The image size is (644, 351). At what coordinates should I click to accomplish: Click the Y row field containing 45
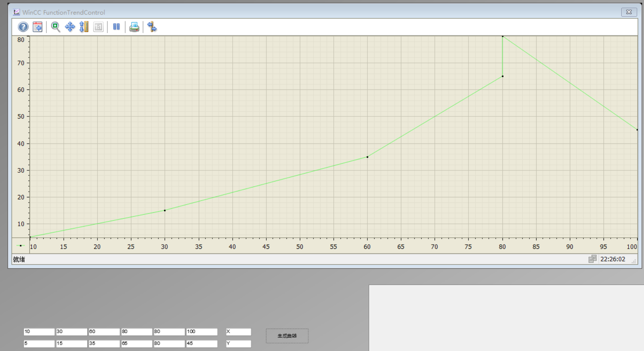pyautogui.click(x=202, y=344)
